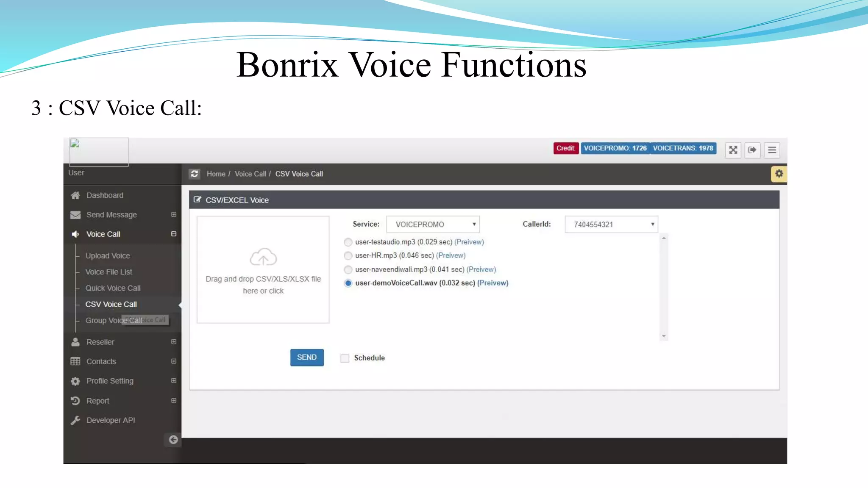The width and height of the screenshot is (868, 488).
Task: Click the Voice Call speaker icon
Action: [75, 234]
